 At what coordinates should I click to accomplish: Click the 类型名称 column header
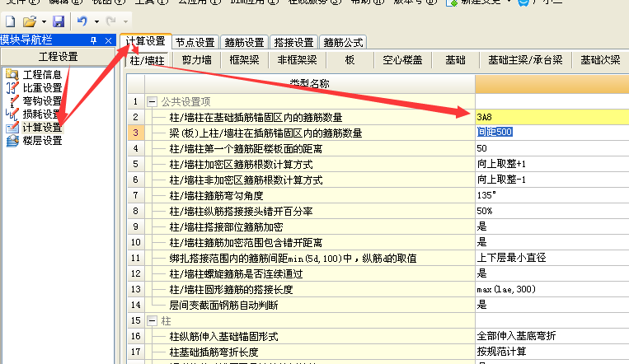click(310, 84)
